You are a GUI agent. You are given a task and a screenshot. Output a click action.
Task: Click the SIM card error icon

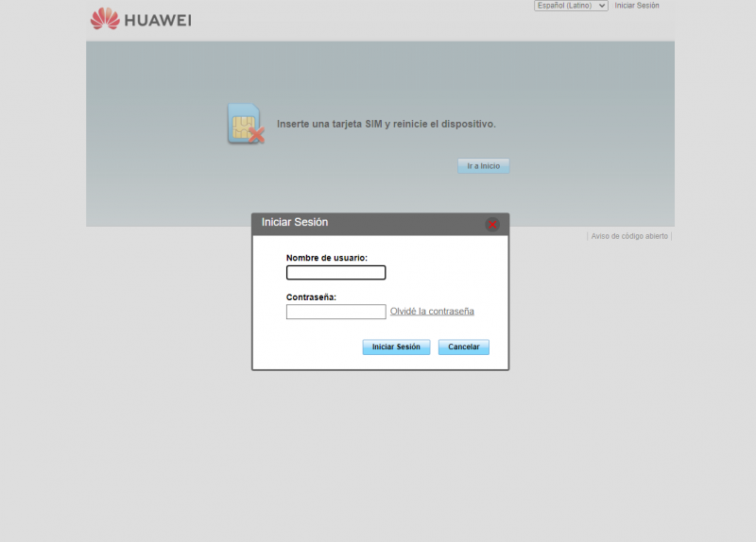tap(245, 125)
